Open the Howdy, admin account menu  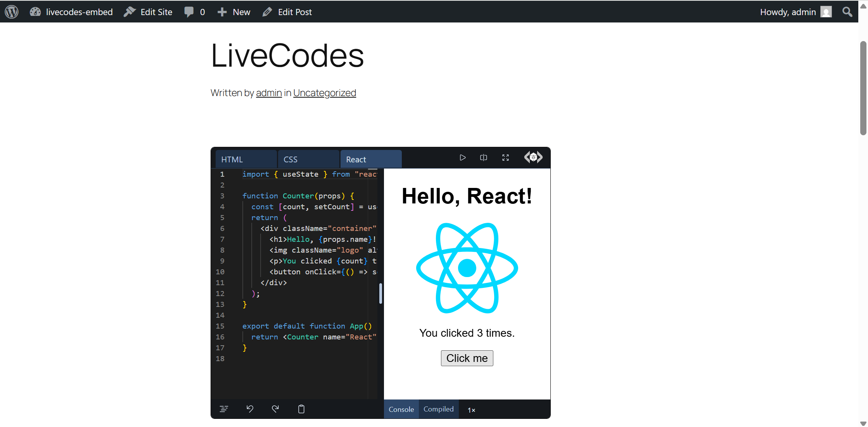pyautogui.click(x=795, y=12)
